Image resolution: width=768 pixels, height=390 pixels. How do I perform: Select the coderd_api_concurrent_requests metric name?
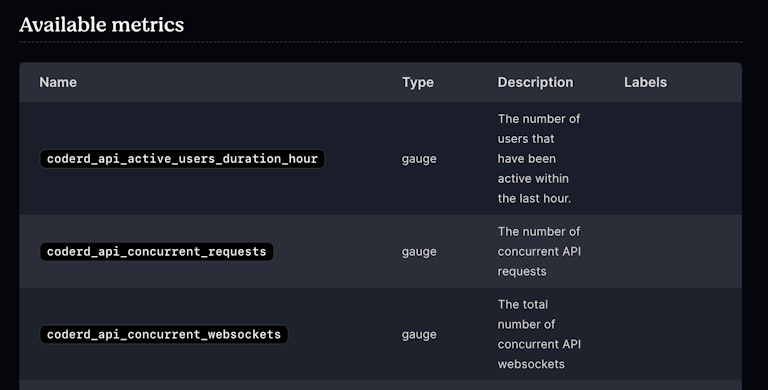click(156, 251)
